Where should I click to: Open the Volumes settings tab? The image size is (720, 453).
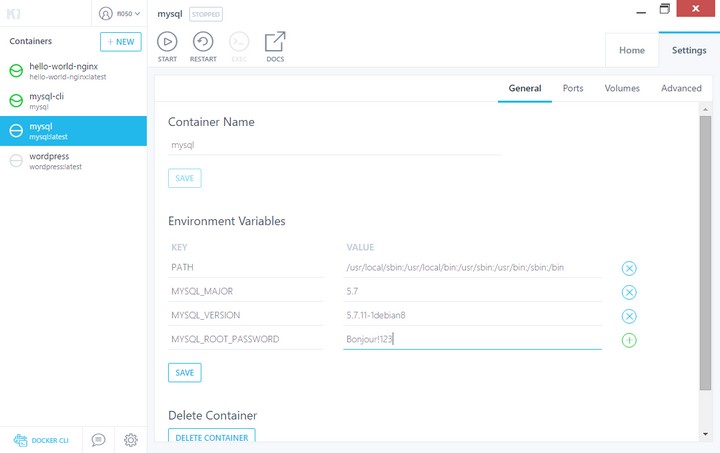(x=622, y=88)
